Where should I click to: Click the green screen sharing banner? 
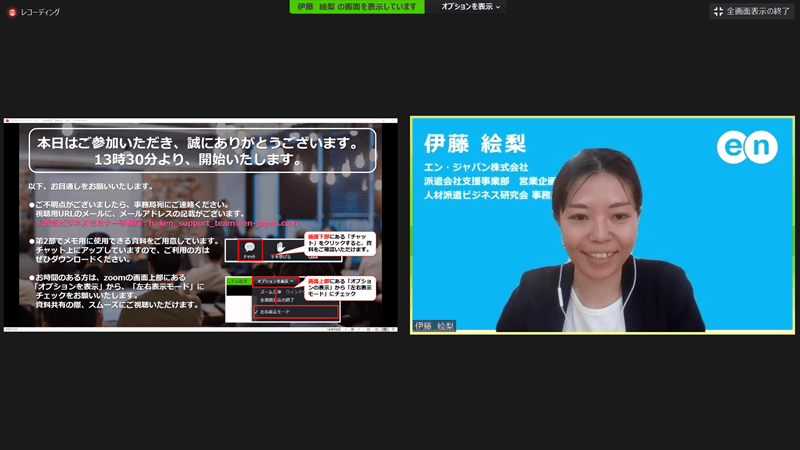359,7
